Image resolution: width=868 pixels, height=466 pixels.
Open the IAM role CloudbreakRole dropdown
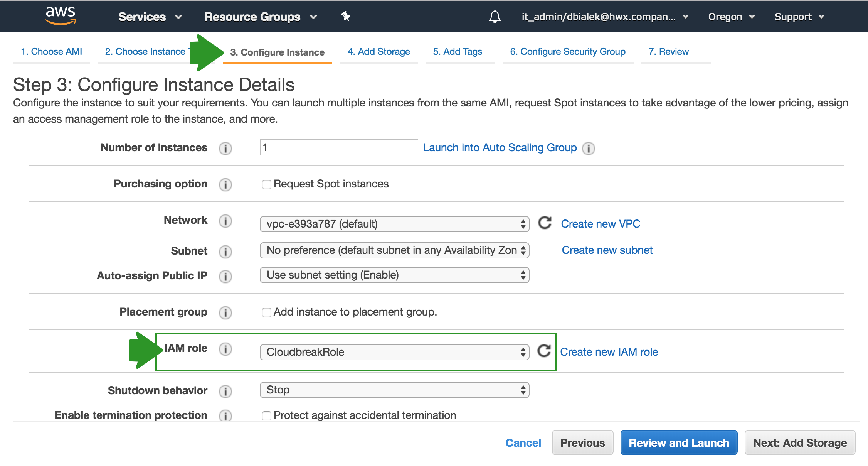[394, 352]
